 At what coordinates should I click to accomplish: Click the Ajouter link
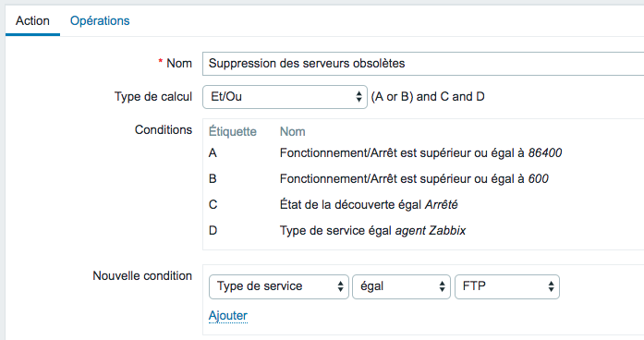click(228, 316)
